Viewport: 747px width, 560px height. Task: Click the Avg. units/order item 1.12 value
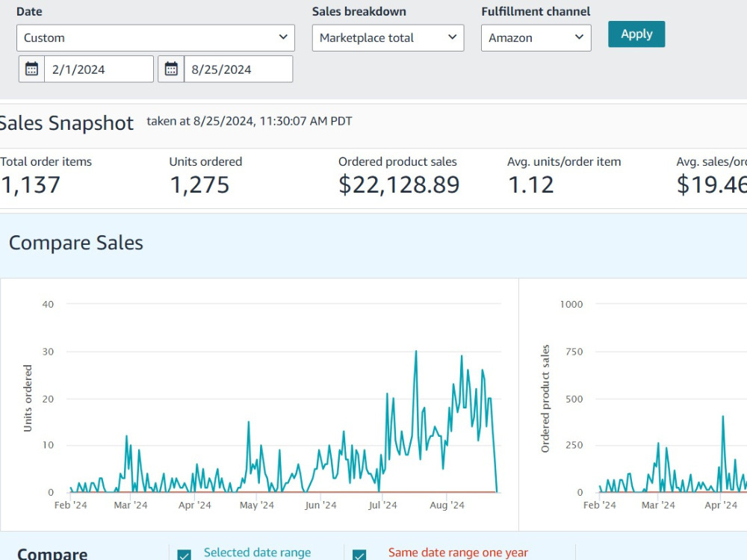tap(530, 184)
